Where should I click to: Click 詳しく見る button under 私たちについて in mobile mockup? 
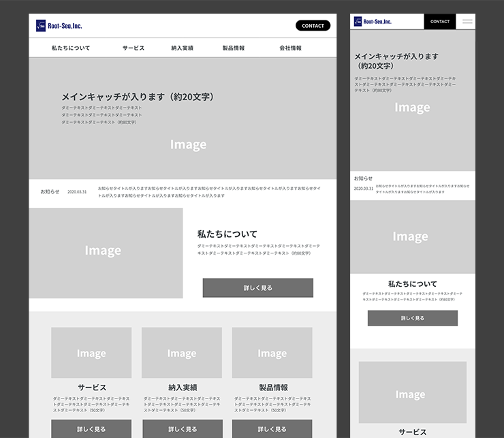pos(412,318)
